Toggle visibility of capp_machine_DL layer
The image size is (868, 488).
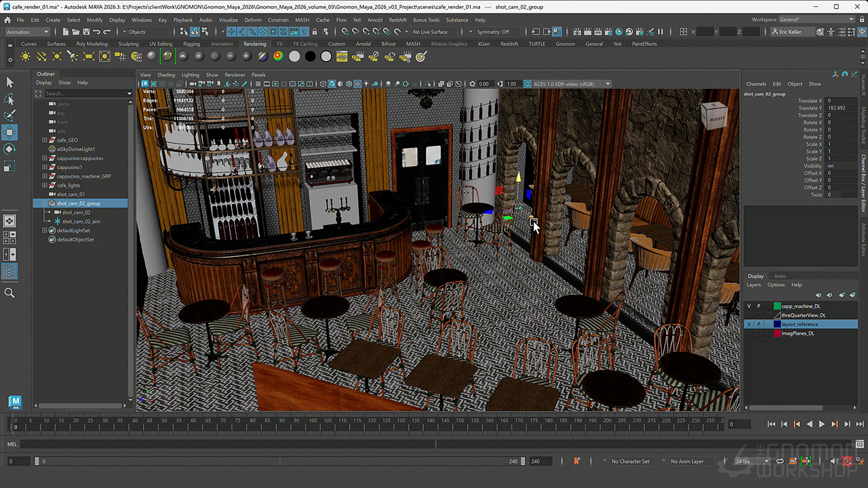coord(749,306)
